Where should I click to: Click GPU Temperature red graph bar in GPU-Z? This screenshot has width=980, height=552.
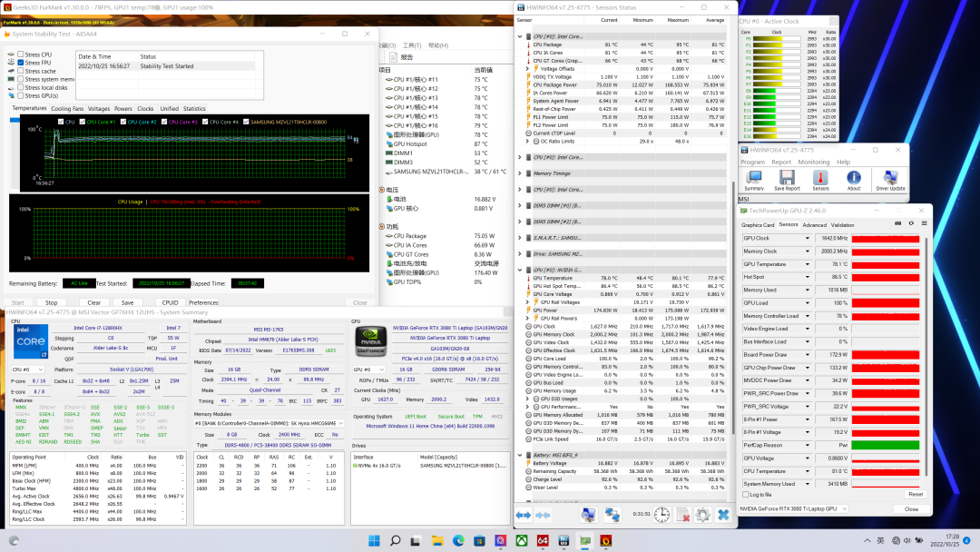click(886, 264)
